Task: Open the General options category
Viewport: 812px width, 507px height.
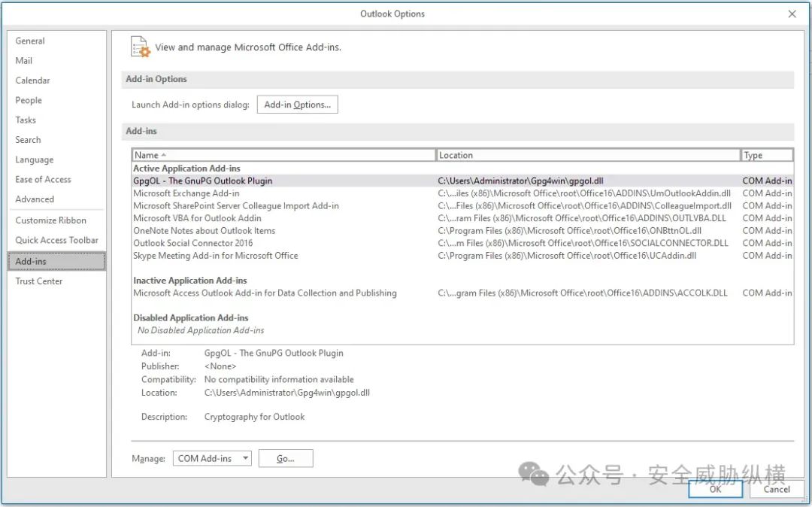Action: pyautogui.click(x=30, y=41)
